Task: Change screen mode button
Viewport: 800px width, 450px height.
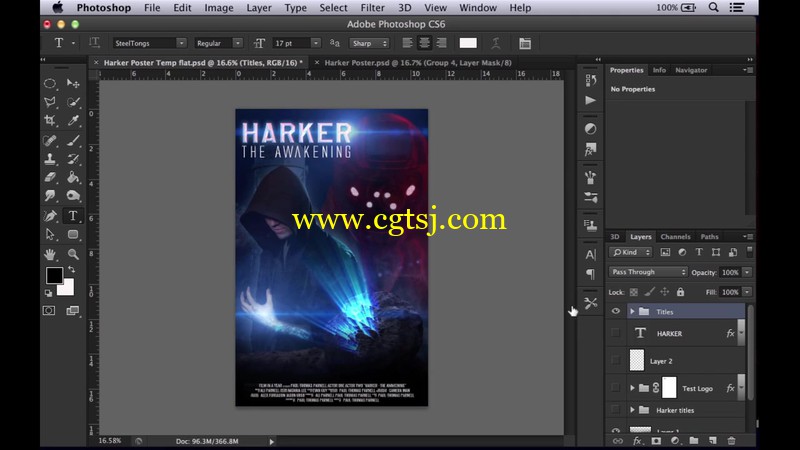Action: pyautogui.click(x=72, y=310)
